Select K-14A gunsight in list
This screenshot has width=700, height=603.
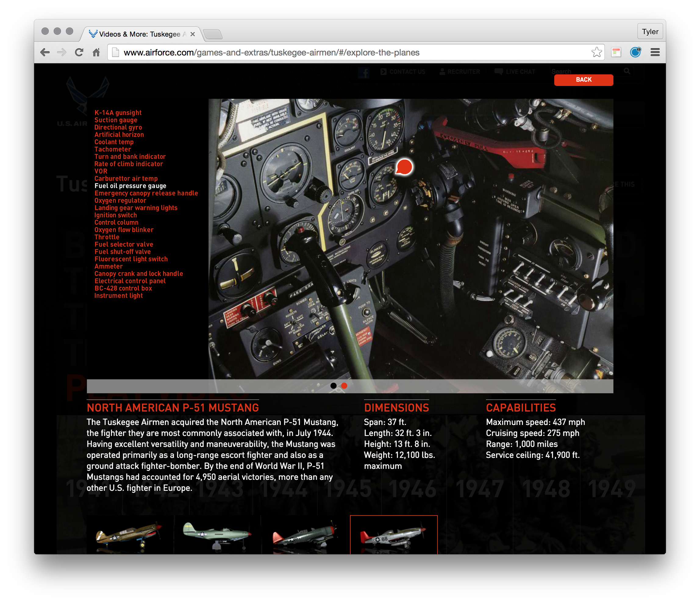[x=118, y=112]
